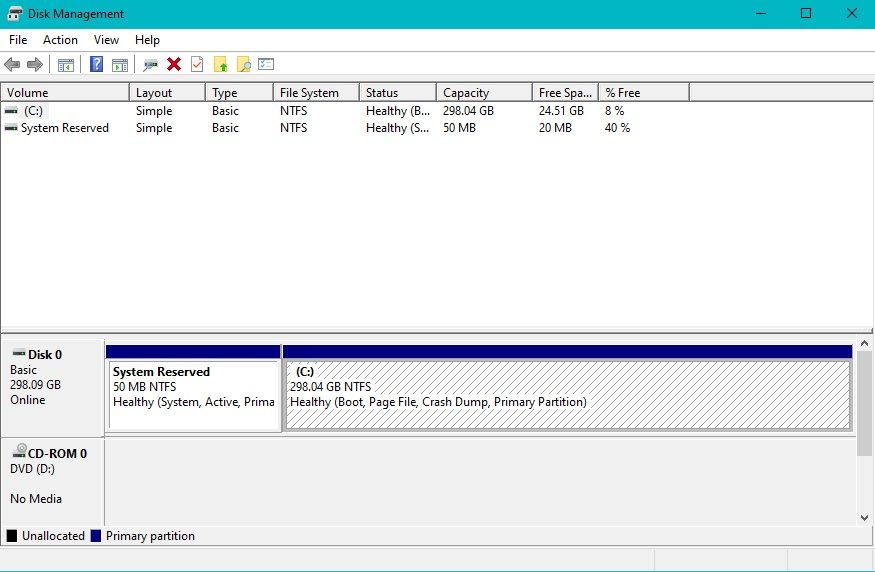Image resolution: width=875 pixels, height=572 pixels.
Task: Click the scroll down arrow in disk pane
Action: click(x=865, y=517)
